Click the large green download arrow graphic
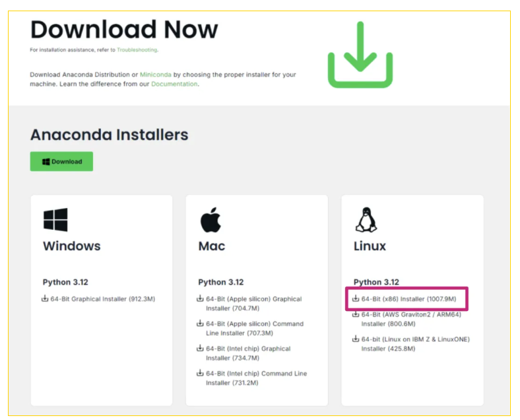This screenshot has width=520, height=420. click(x=360, y=55)
